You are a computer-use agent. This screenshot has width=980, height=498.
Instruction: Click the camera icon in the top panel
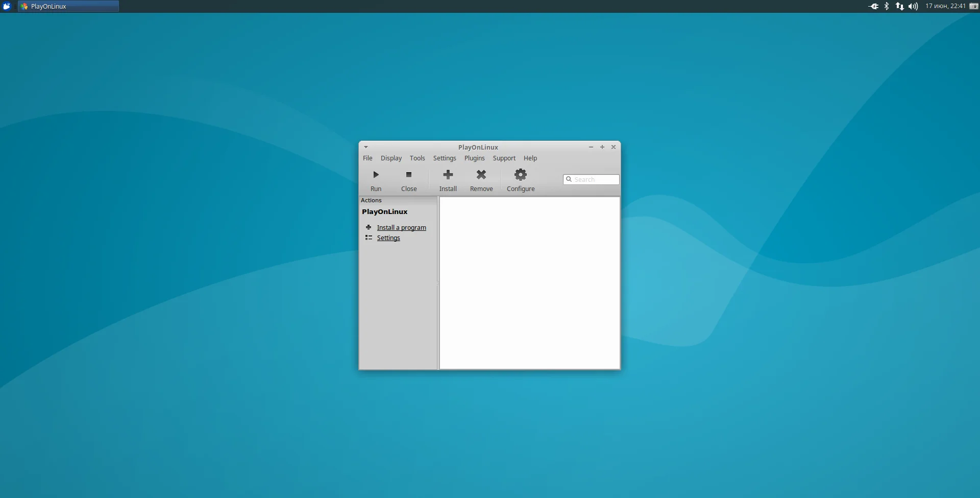coord(974,6)
